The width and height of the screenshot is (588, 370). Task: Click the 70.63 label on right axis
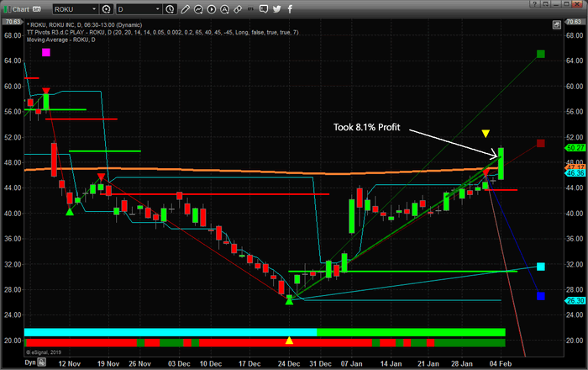(x=574, y=22)
